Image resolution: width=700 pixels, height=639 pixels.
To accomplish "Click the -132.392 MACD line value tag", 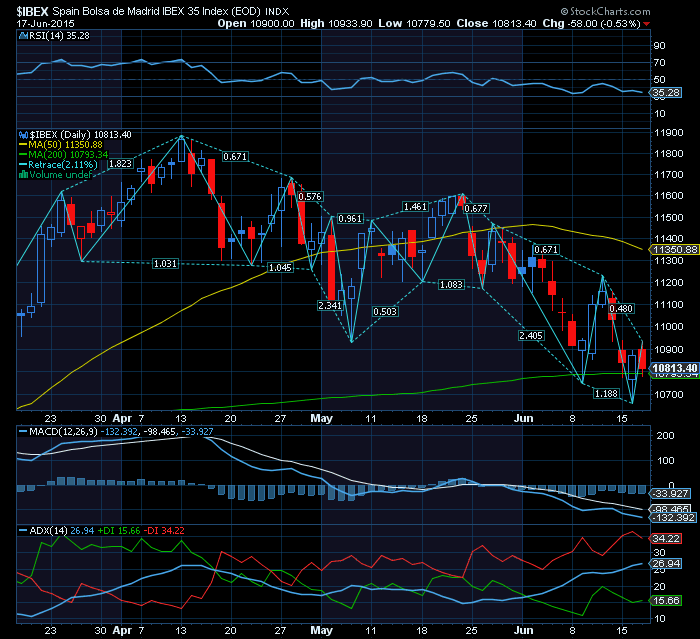I will (673, 518).
